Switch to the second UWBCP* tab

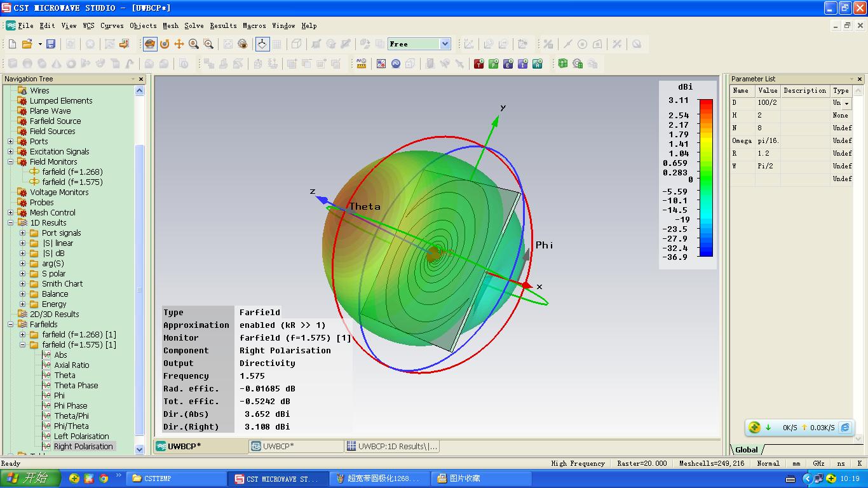(x=296, y=446)
